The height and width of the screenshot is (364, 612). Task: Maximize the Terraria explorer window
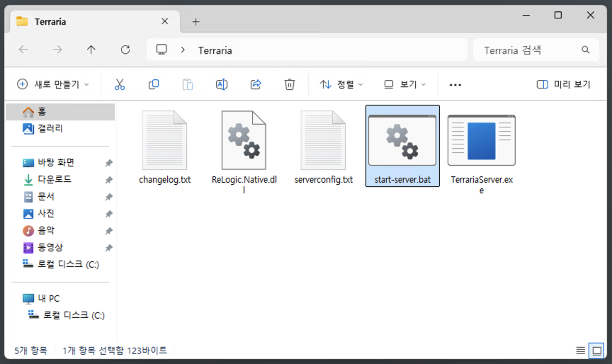click(x=558, y=15)
